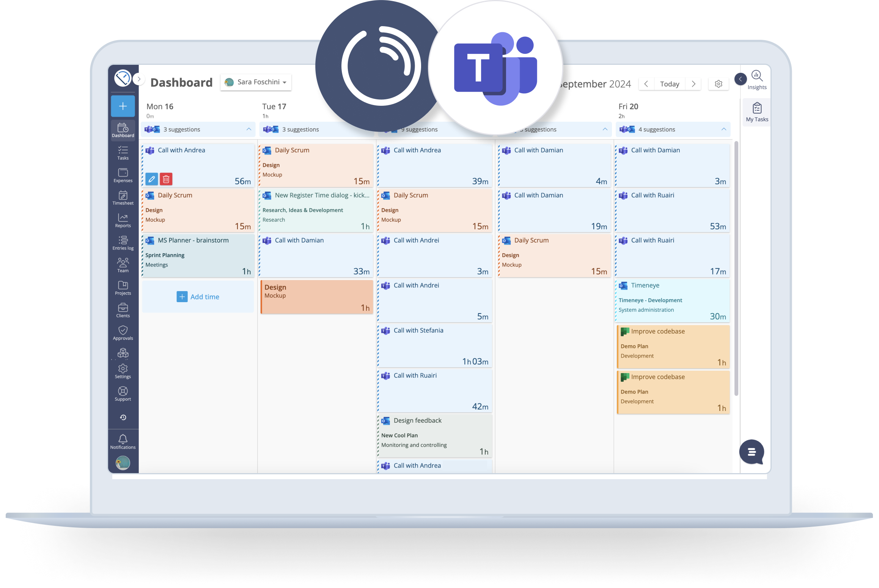879x588 pixels.
Task: Open the MS Planner - brainstorm suggestion
Action: 198,256
